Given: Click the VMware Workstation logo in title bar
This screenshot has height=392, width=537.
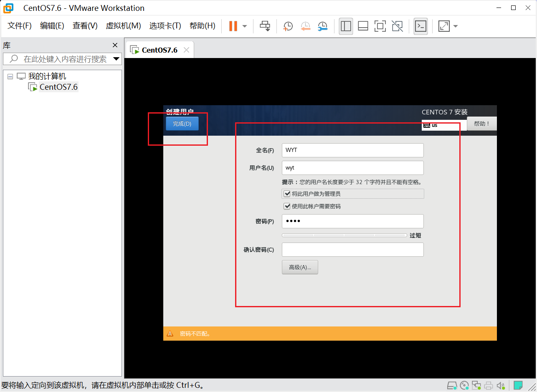Looking at the screenshot, I should [8, 8].
